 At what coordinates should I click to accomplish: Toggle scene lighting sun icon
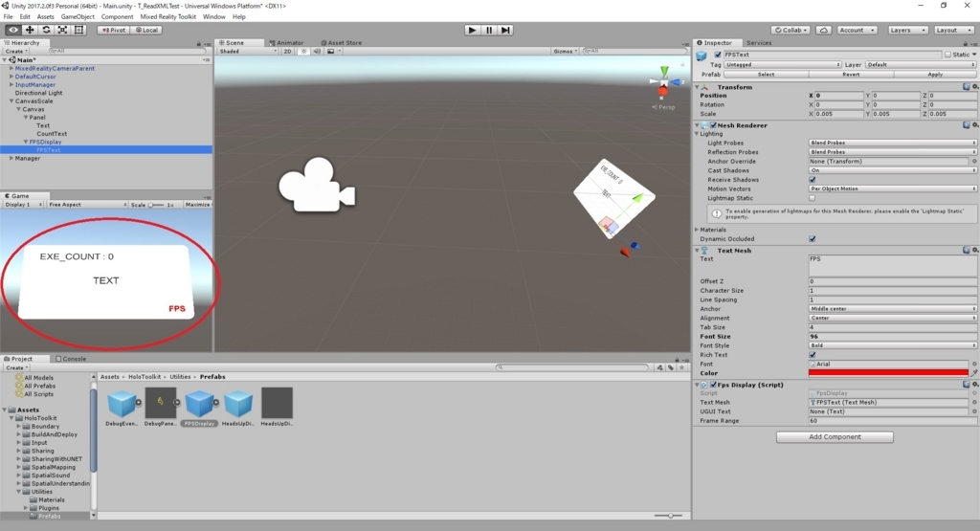(303, 52)
